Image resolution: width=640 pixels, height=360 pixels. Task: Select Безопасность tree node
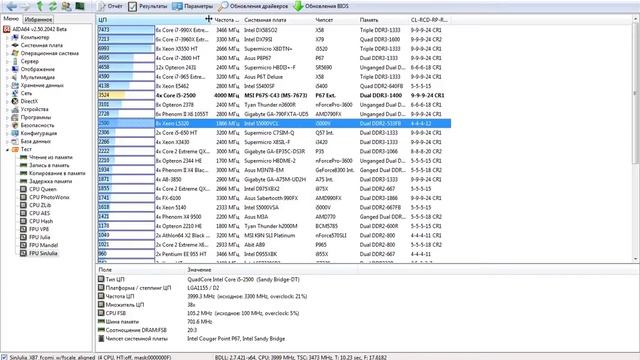33,125
